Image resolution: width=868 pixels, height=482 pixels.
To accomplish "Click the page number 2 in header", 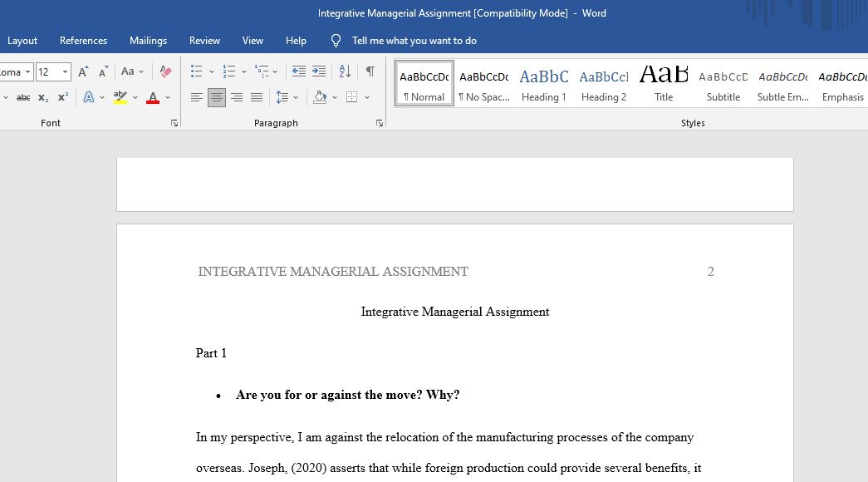I will point(711,272).
